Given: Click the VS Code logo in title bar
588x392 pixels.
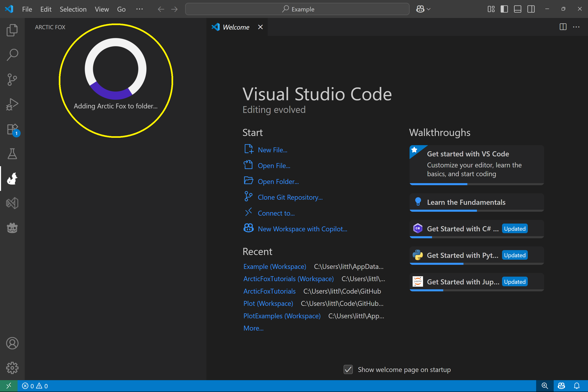Looking at the screenshot, I should click(9, 9).
